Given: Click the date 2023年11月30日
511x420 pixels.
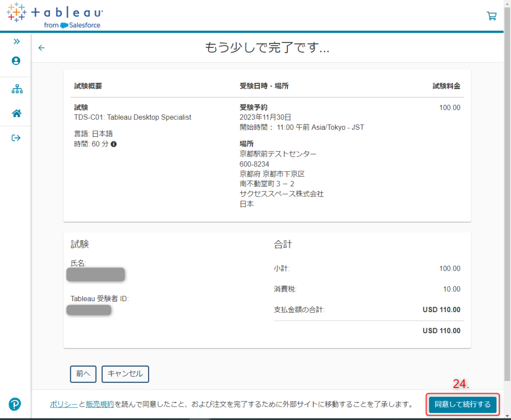Looking at the screenshot, I should 265,117.
